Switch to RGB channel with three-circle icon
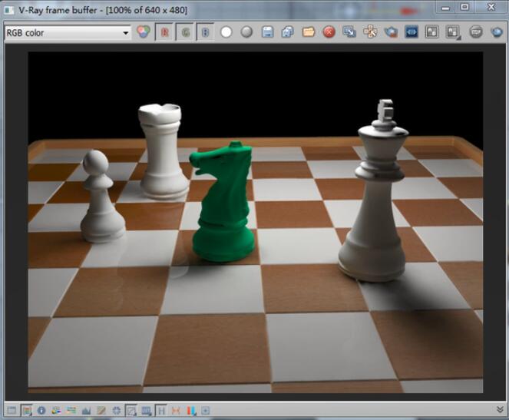This screenshot has width=509, height=420. click(144, 31)
